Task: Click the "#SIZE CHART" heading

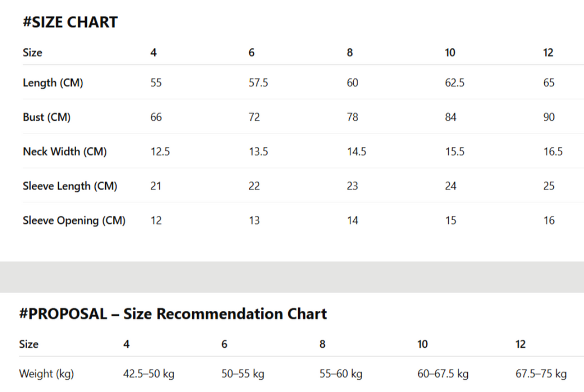Action: point(70,23)
